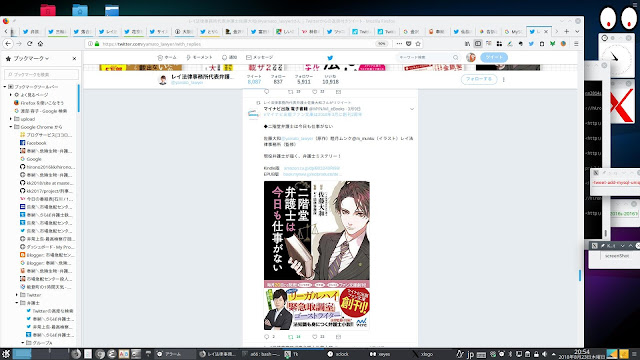This screenshot has height=360, width=640.
Task: Close the active Twitter tab
Action: point(546,31)
